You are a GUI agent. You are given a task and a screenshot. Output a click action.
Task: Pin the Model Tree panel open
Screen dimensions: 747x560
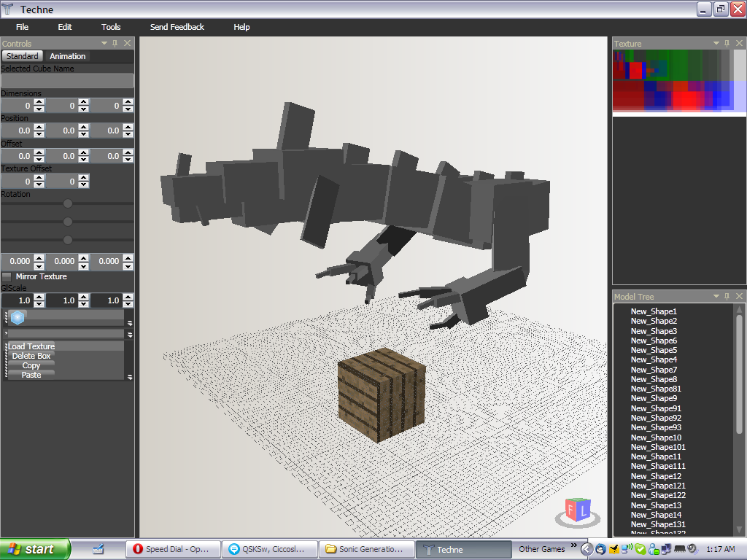coord(727,295)
